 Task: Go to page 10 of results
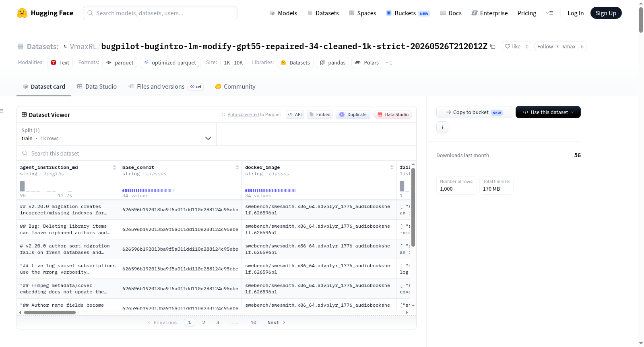tap(254, 322)
